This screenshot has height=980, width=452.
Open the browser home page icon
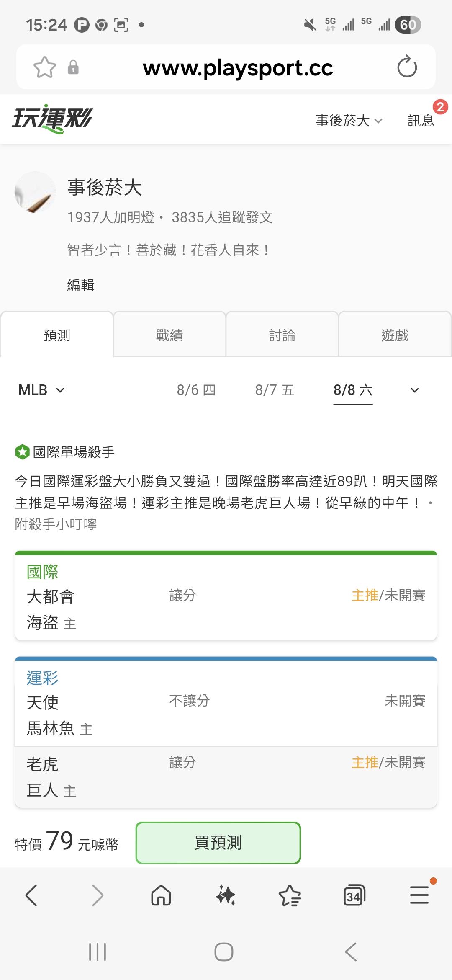pyautogui.click(x=161, y=895)
